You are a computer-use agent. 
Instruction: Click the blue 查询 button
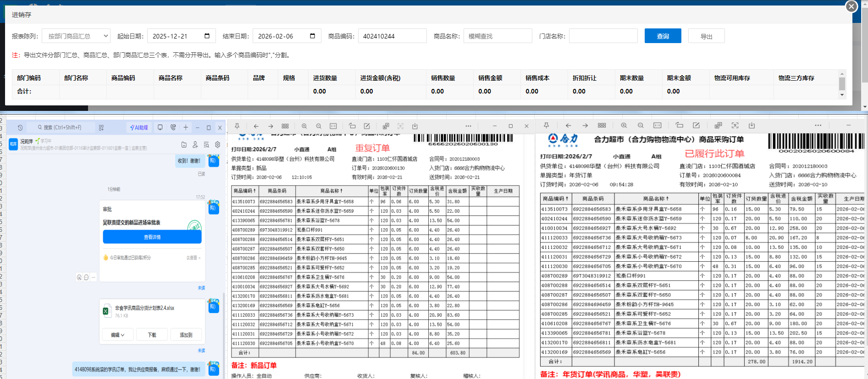[663, 36]
